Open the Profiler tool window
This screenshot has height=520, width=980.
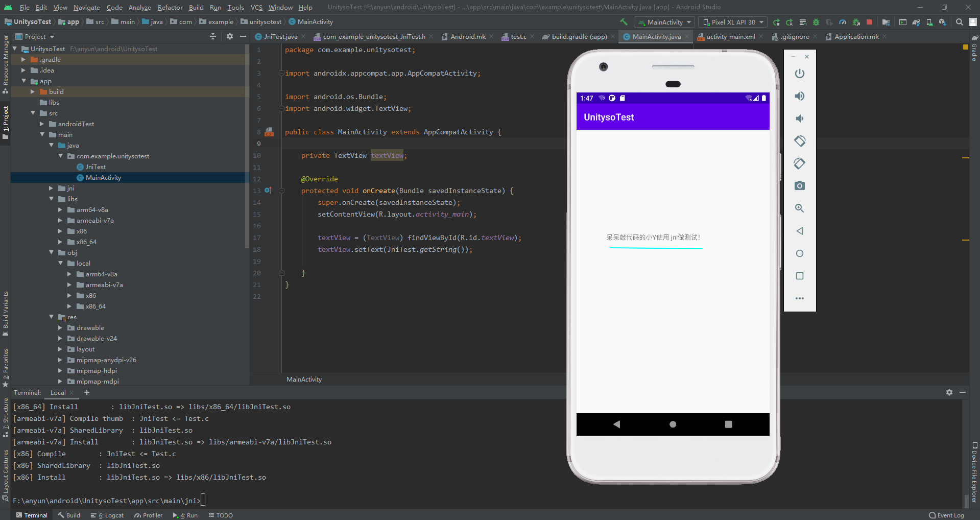148,515
